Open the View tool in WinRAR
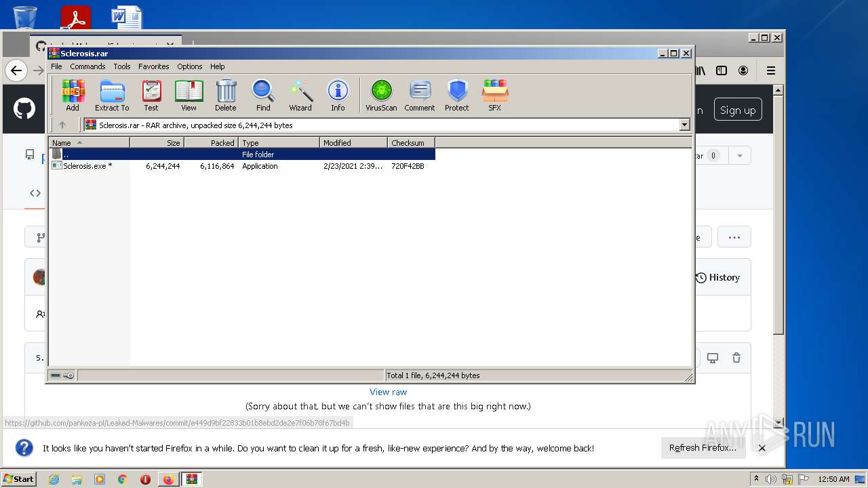Image resolution: width=868 pixels, height=488 pixels. point(189,95)
